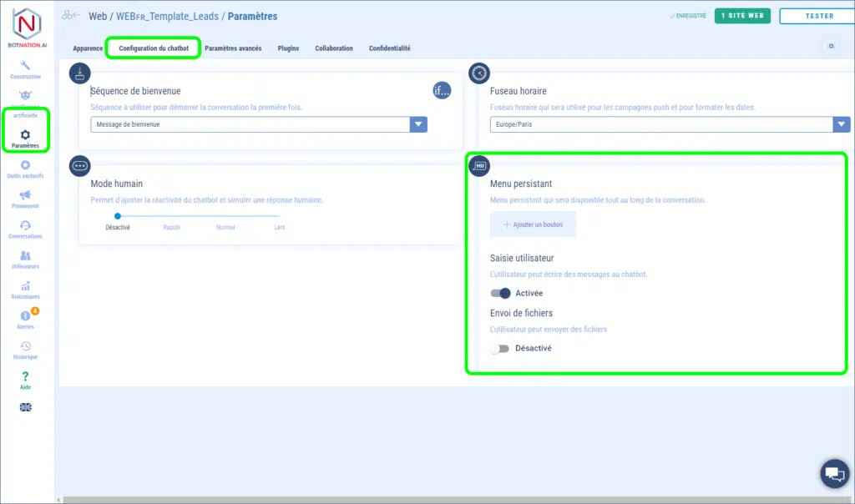Open the Promouvoir megaphone icon
855x504 pixels.
point(25,196)
